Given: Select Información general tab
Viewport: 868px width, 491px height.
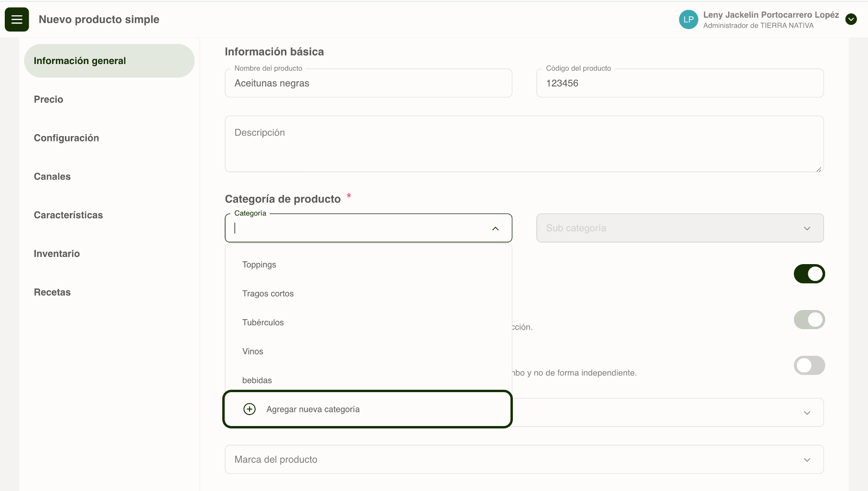Looking at the screenshot, I should pos(109,61).
